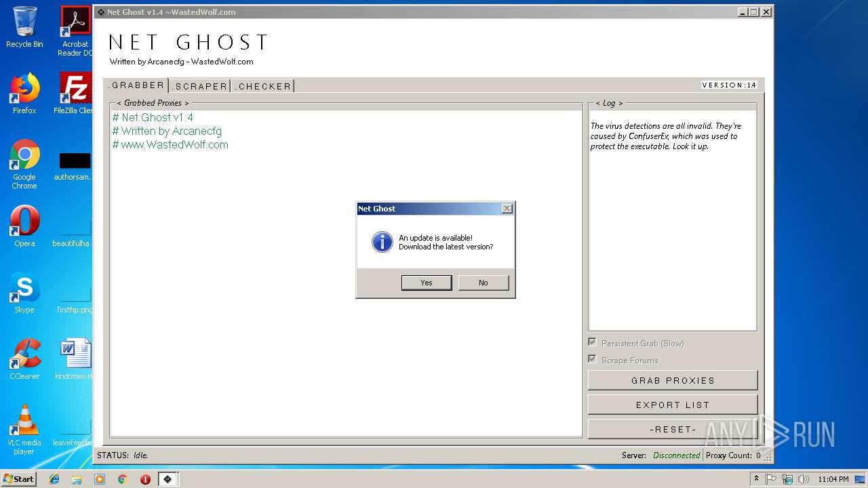Click the EXPORT LIST button

[x=673, y=405]
